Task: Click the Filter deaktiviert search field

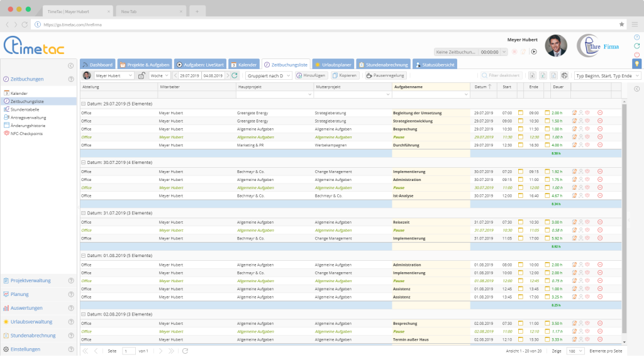Action: (x=501, y=75)
